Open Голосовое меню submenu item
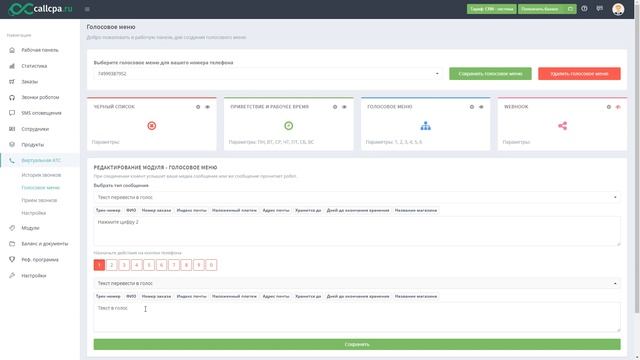The width and height of the screenshot is (640, 360). (x=40, y=188)
